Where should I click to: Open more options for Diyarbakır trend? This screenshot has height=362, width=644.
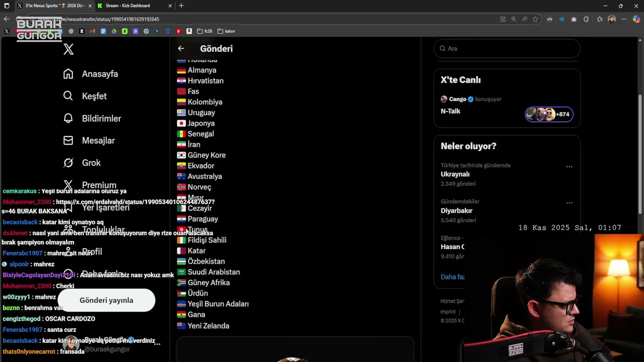(569, 203)
